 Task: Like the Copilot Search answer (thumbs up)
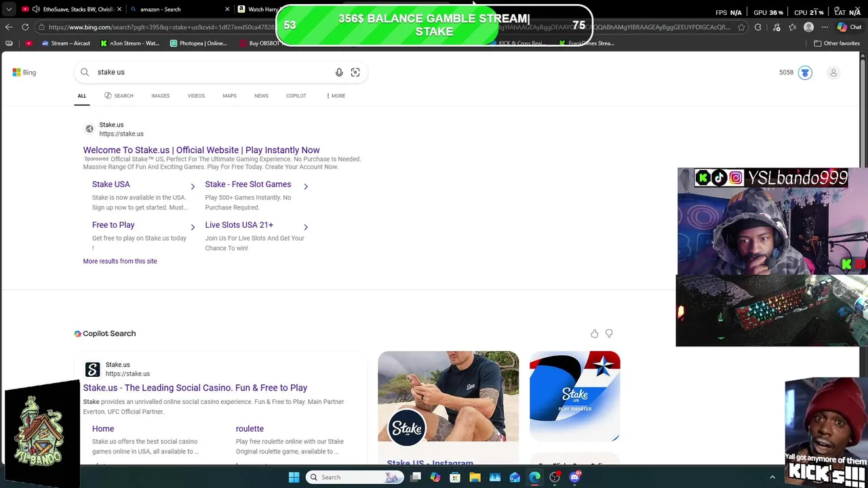(x=594, y=333)
